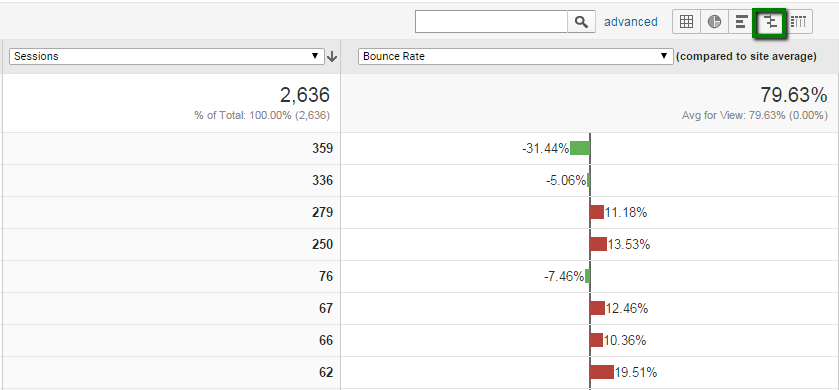Image resolution: width=839 pixels, height=390 pixels.
Task: Click the -31.44% green comparison bar
Action: pyautogui.click(x=579, y=148)
